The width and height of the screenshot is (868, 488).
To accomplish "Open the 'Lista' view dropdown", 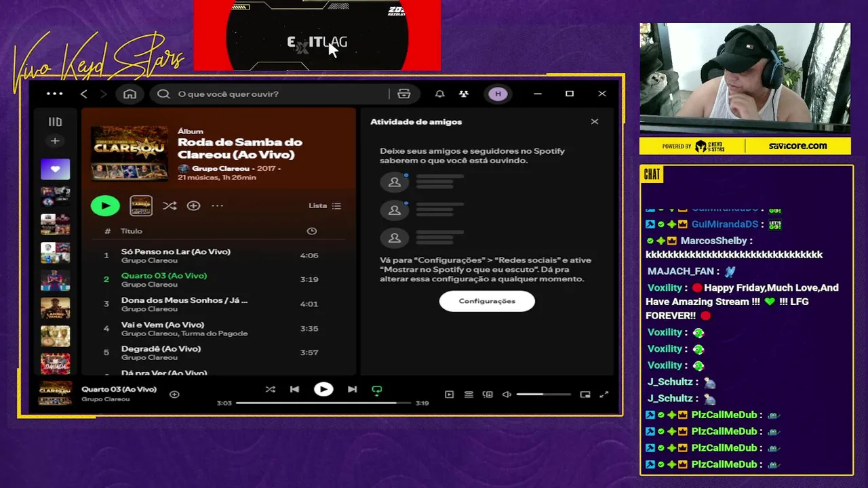I will point(325,205).
